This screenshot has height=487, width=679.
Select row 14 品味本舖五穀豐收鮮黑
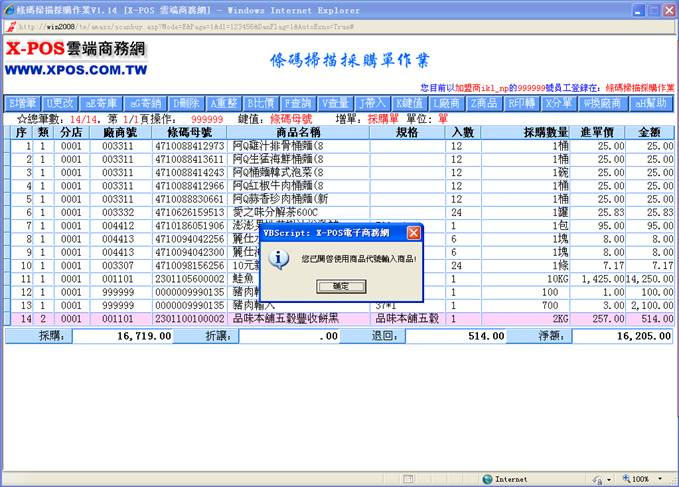click(298, 317)
